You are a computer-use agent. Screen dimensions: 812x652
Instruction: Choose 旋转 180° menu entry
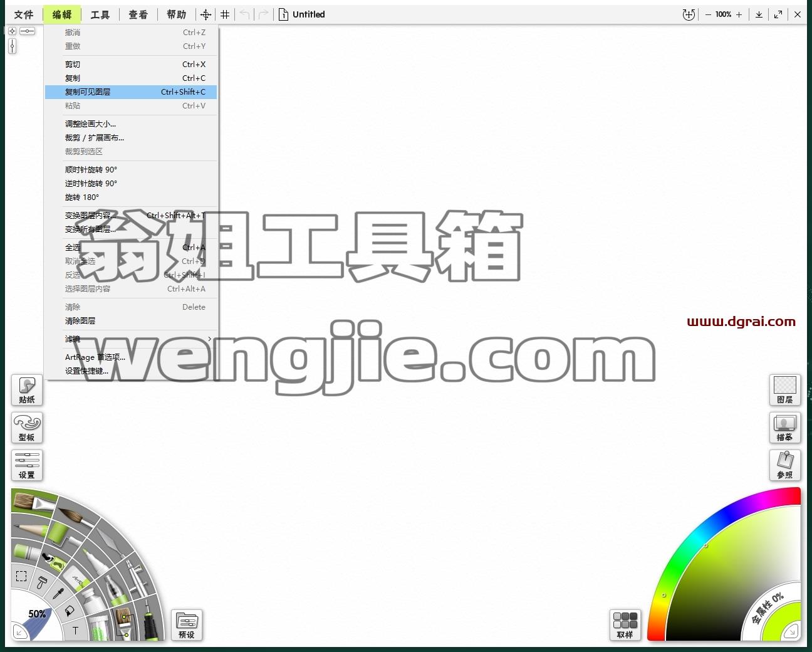tap(131, 197)
